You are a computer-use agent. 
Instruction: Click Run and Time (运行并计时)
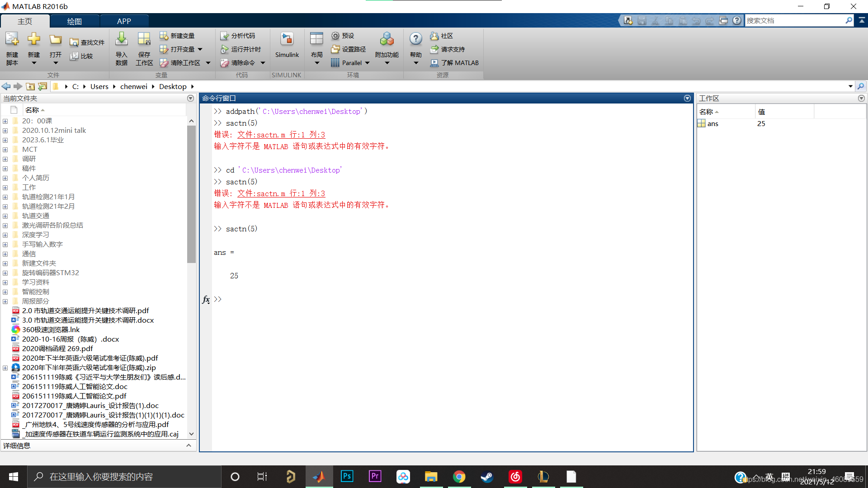pyautogui.click(x=241, y=49)
